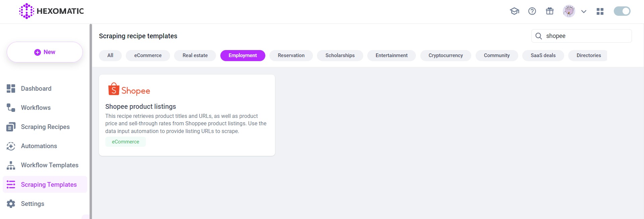Expand the profile dropdown chevron
The width and height of the screenshot is (644, 219).
click(584, 11)
